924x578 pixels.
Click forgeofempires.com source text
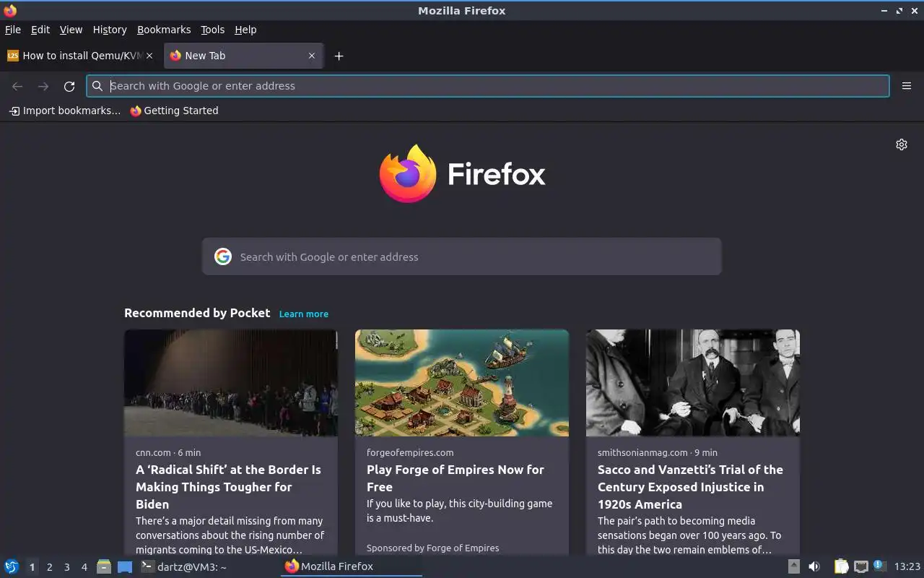tap(410, 452)
